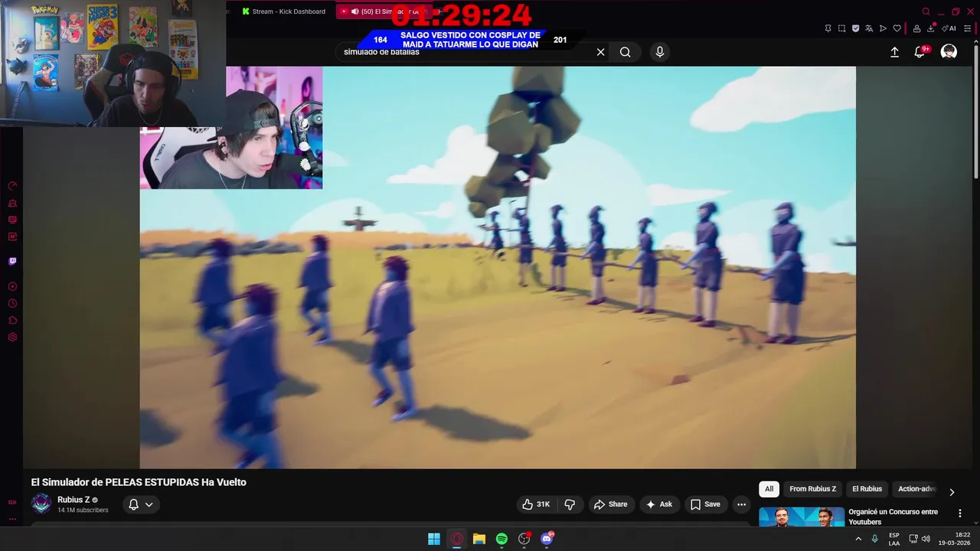Save the video to a playlist
The image size is (980, 551).
(x=705, y=504)
